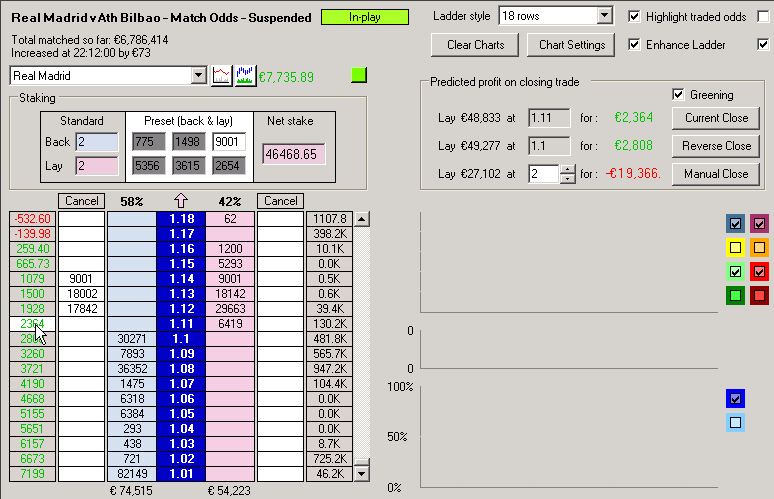Toggle the dark blue chart series swatch

tap(736, 399)
